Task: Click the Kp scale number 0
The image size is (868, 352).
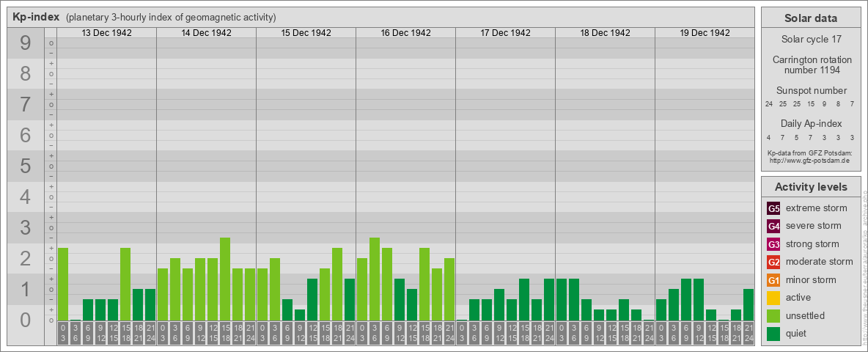Action: (26, 320)
